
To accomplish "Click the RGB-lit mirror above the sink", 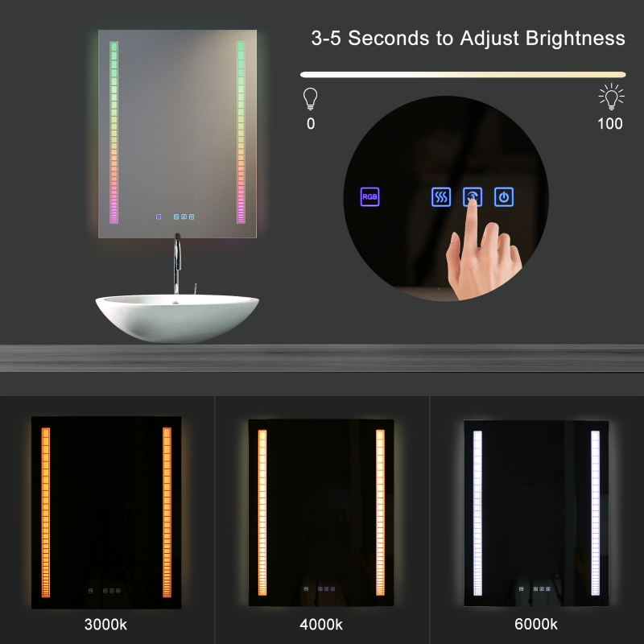I will click(x=177, y=134).
